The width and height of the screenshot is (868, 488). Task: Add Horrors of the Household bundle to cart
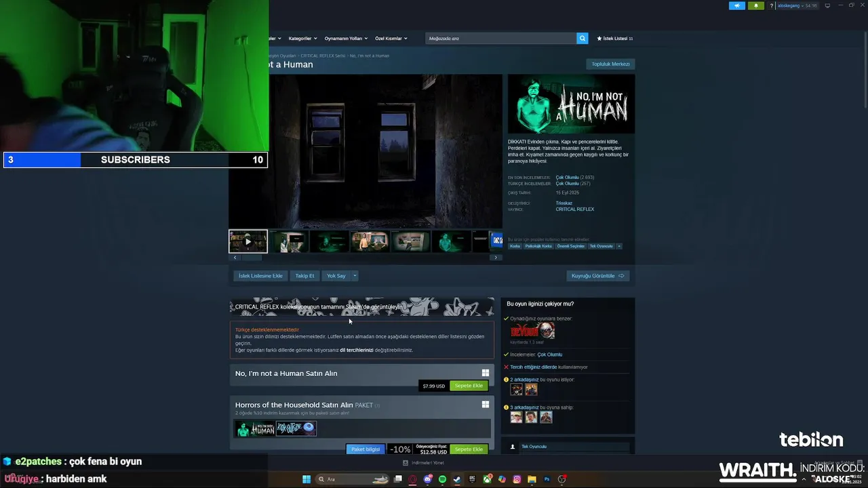pos(469,449)
